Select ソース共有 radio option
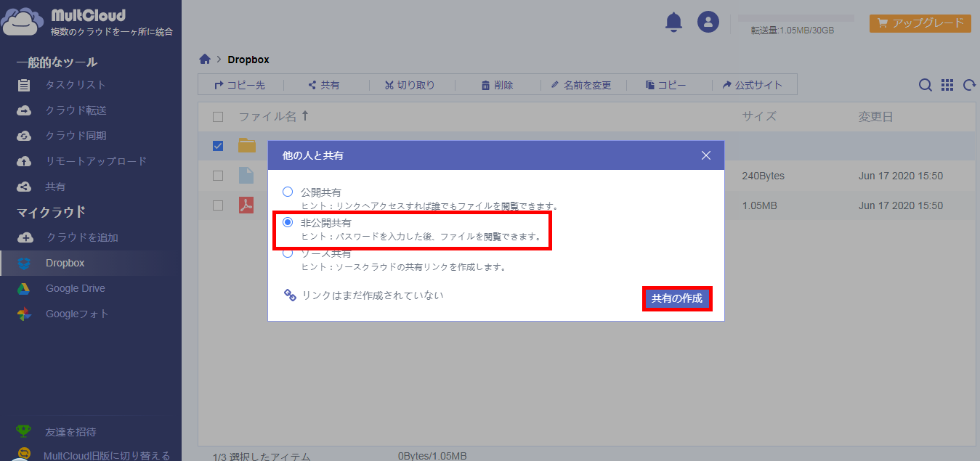The image size is (980, 461). tap(288, 253)
